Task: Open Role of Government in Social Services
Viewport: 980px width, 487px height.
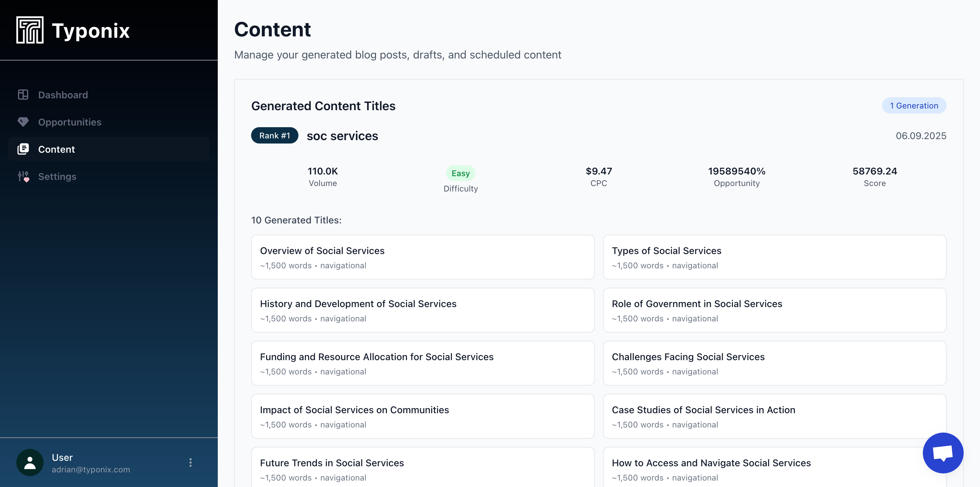Action: pos(774,310)
